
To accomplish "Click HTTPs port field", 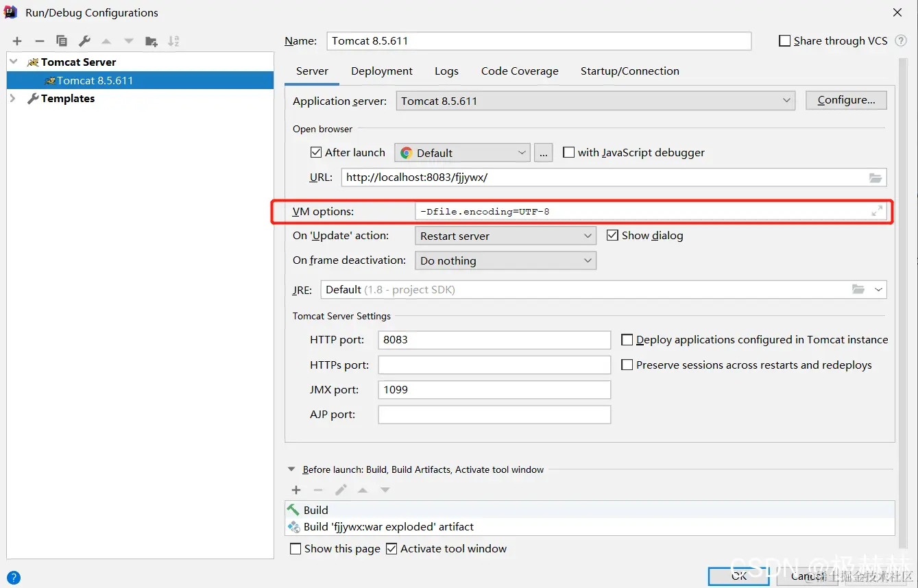I will pyautogui.click(x=494, y=365).
